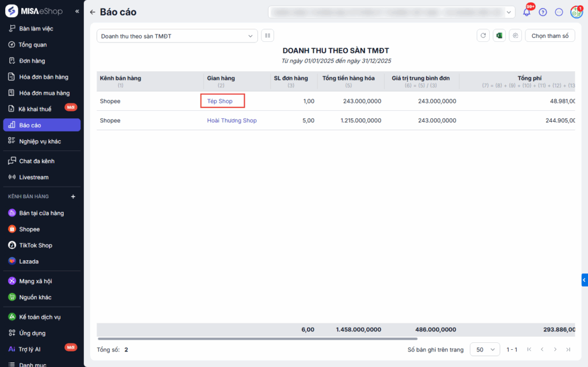Click the 5,00 order count cell
This screenshot has height=367, width=588.
click(308, 121)
